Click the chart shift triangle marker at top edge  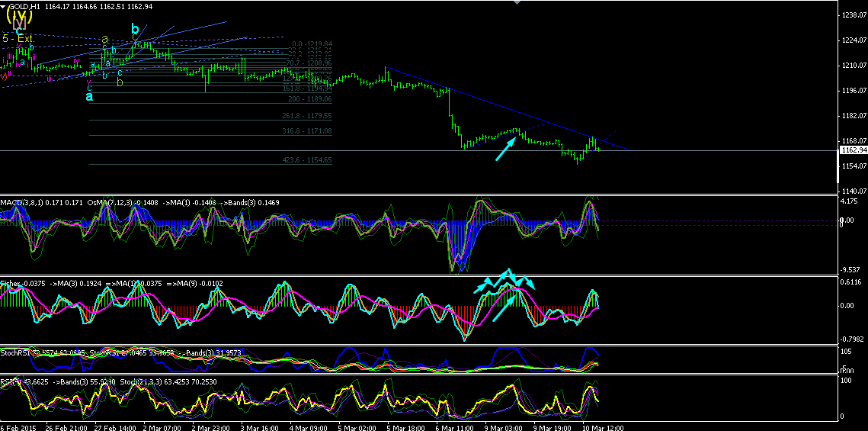coord(517,2)
